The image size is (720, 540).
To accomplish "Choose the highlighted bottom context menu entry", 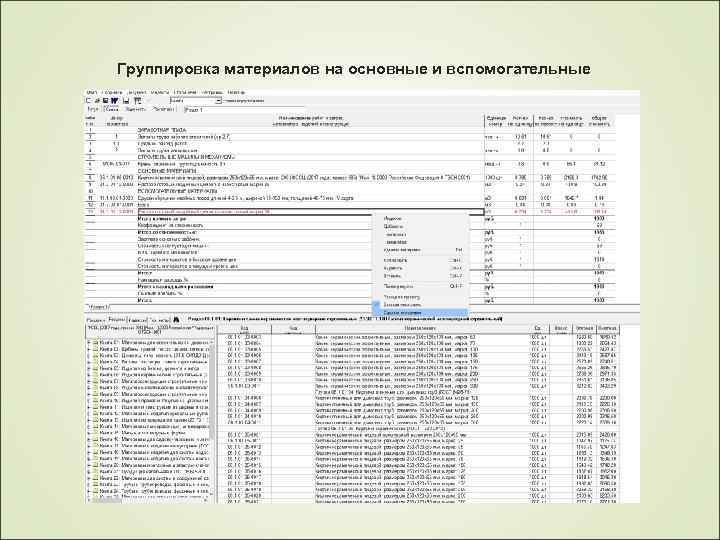I will click(x=420, y=313).
